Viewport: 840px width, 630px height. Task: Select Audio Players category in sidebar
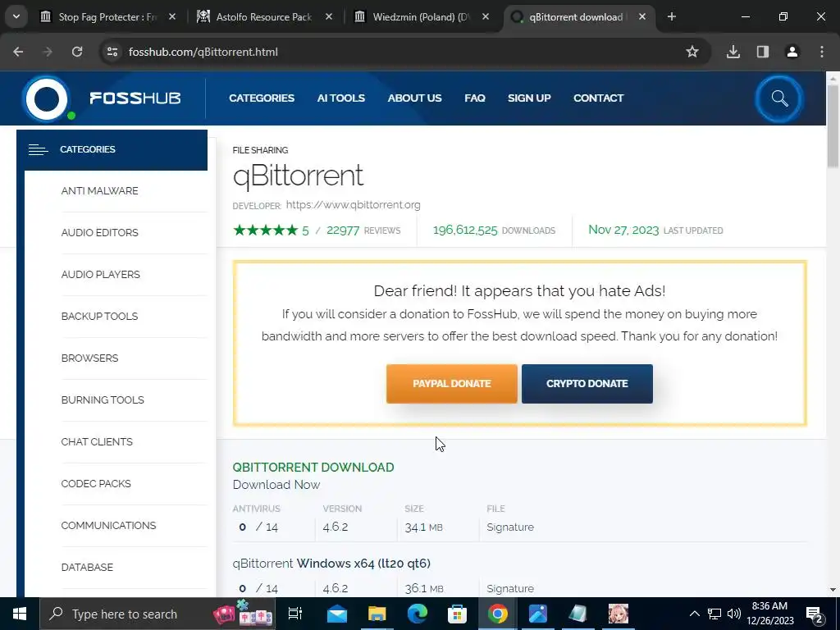(x=101, y=274)
